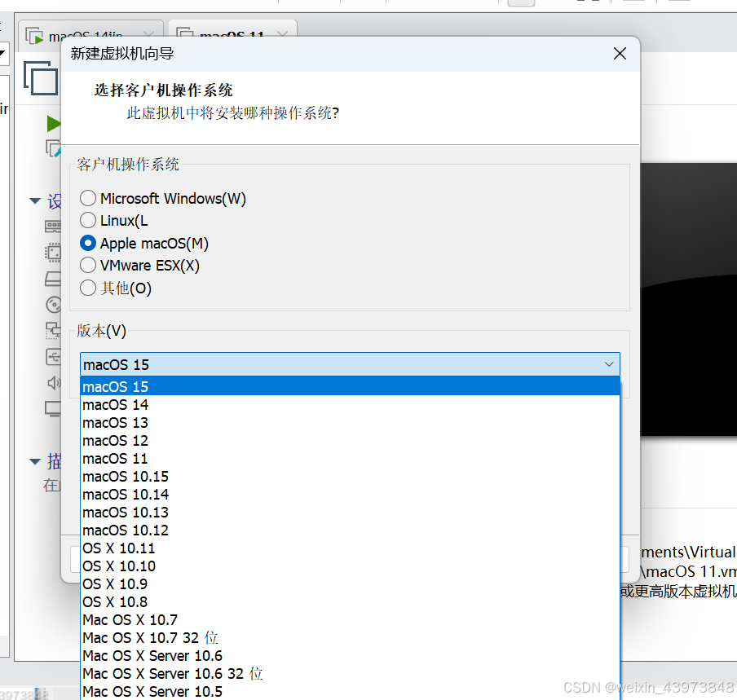Select the Apple macOS(M) radio button
The image size is (737, 700).
click(x=88, y=244)
